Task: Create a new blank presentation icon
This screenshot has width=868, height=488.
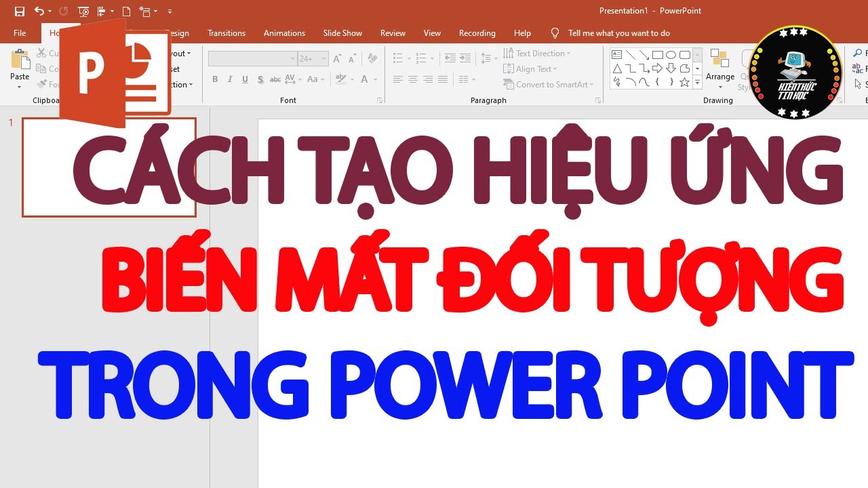Action: pyautogui.click(x=126, y=11)
